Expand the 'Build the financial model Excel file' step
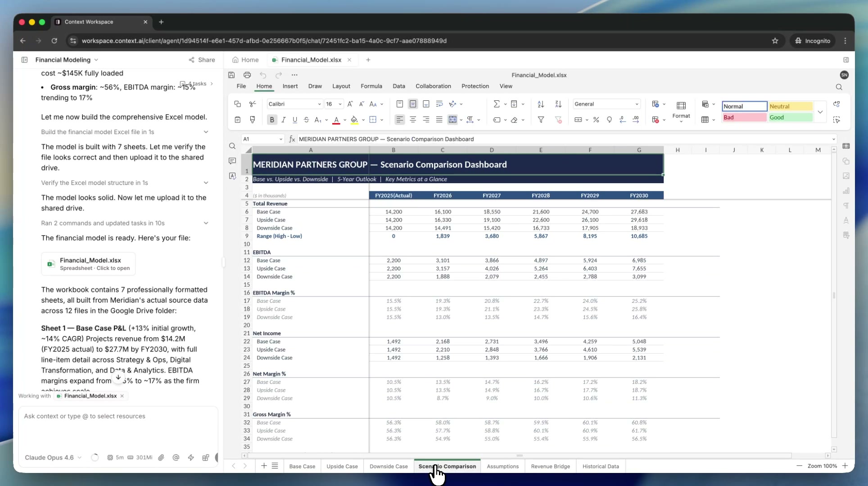Image resolution: width=868 pixels, height=486 pixels. pyautogui.click(x=206, y=132)
